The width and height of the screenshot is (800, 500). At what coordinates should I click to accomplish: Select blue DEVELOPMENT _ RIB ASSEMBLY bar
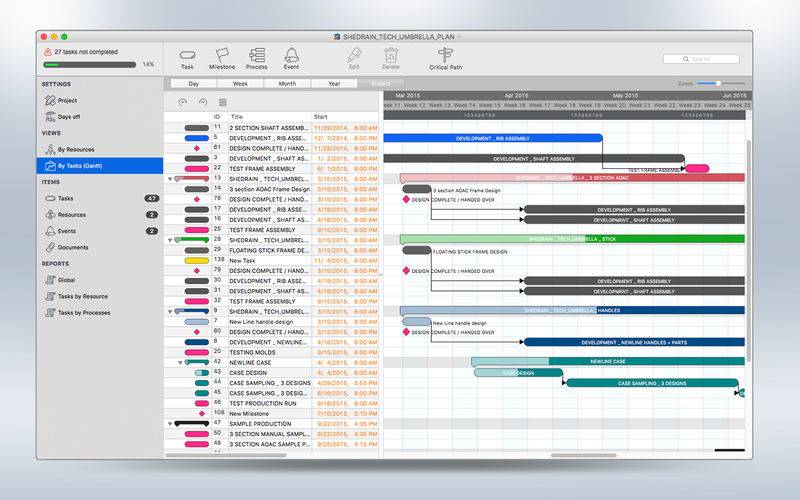click(x=493, y=138)
